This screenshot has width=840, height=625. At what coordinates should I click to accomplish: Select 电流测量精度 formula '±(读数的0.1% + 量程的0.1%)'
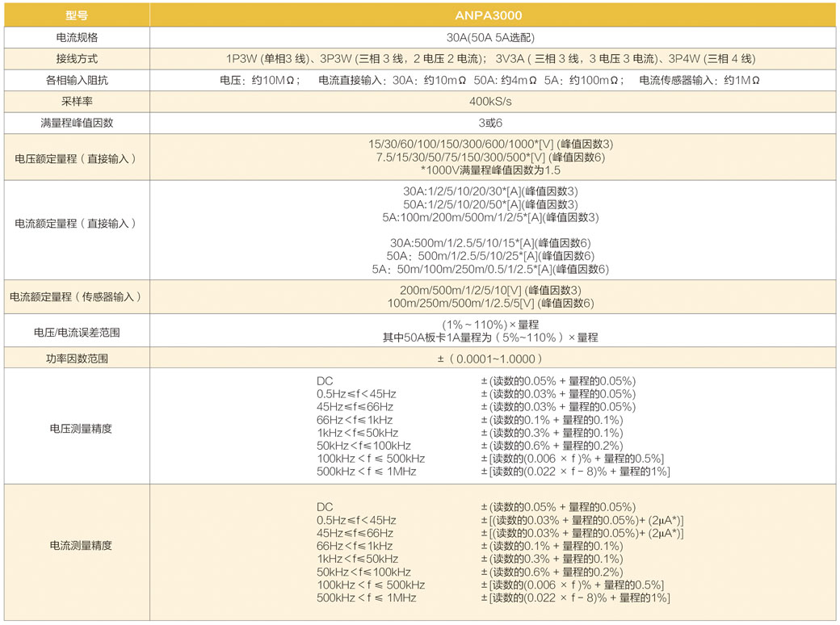(x=552, y=547)
